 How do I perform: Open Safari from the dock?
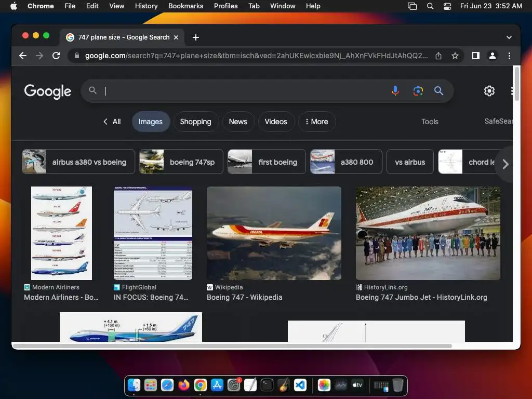[167, 385]
